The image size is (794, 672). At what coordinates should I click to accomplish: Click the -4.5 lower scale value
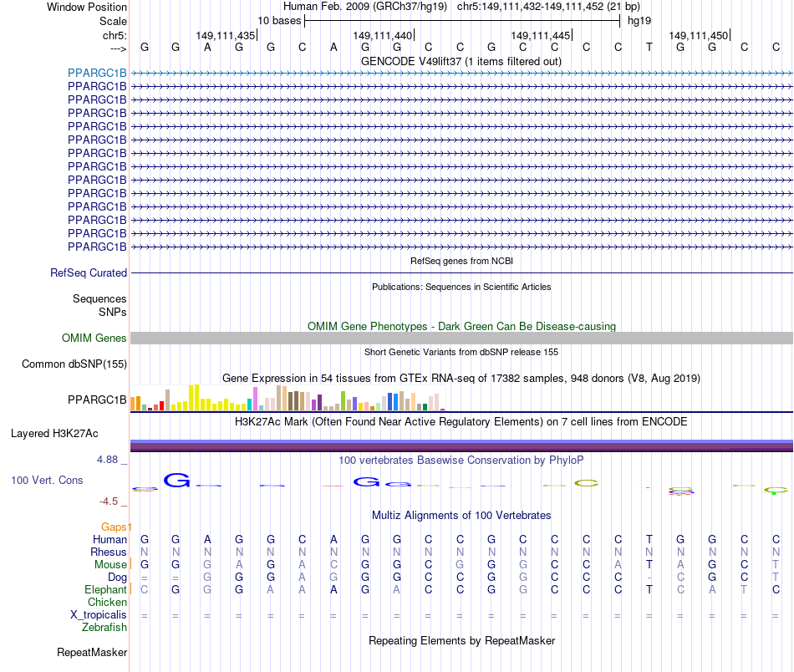[x=109, y=501]
